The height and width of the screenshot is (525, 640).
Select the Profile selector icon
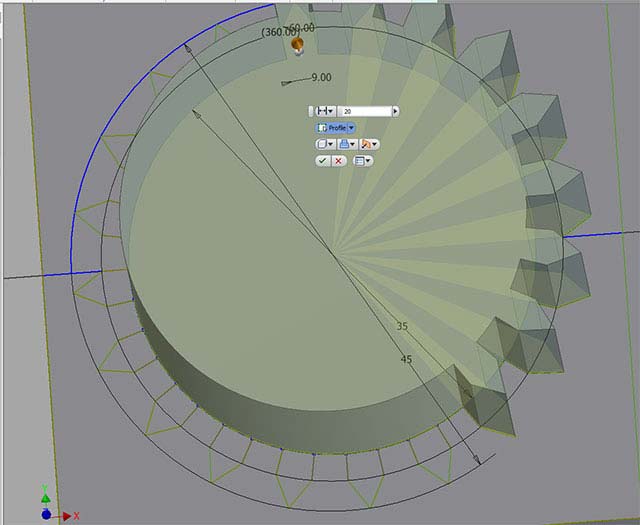point(322,128)
